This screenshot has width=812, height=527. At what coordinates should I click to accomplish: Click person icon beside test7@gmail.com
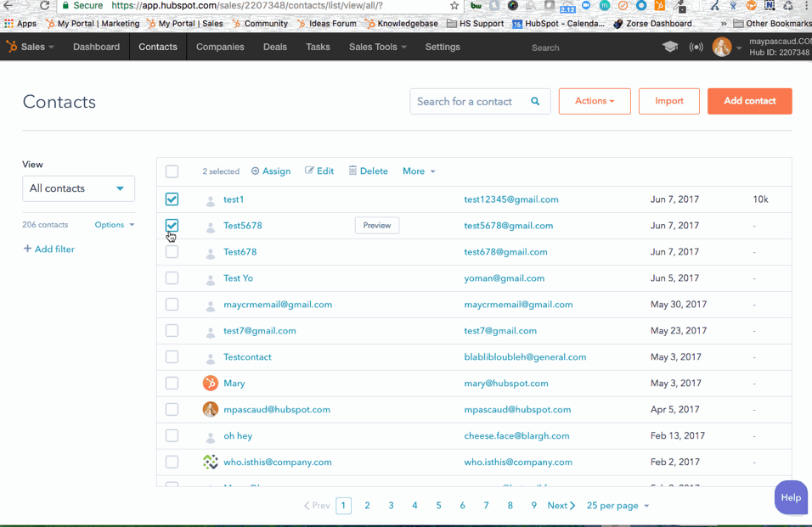point(211,332)
